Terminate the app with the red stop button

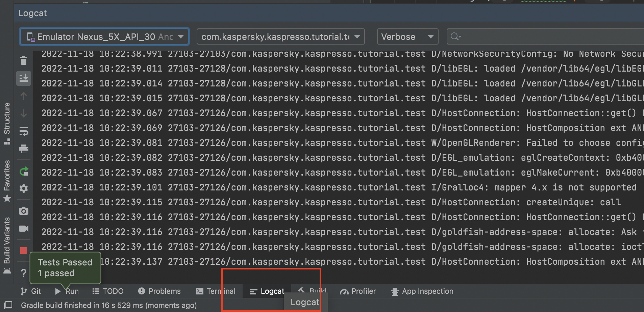point(24,251)
